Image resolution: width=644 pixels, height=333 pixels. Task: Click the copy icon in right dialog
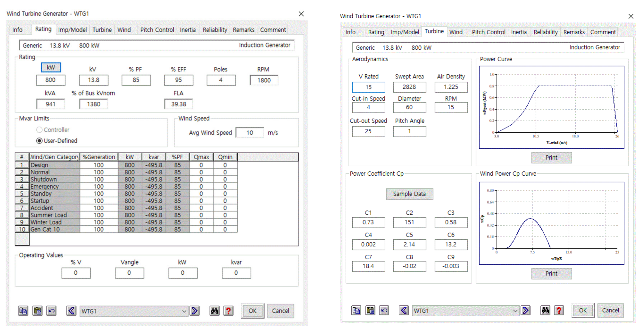[356, 310]
